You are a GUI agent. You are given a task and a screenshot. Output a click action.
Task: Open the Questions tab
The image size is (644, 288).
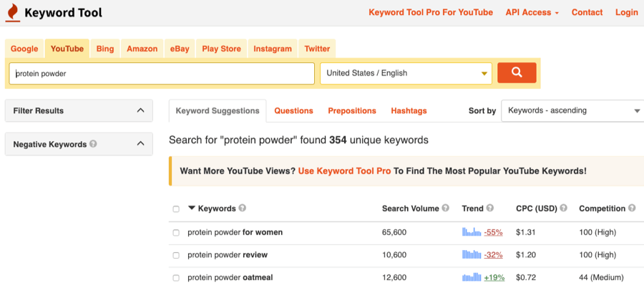coord(293,111)
